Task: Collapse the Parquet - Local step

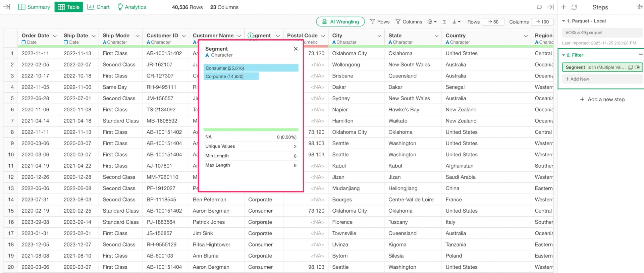Action: point(563,21)
